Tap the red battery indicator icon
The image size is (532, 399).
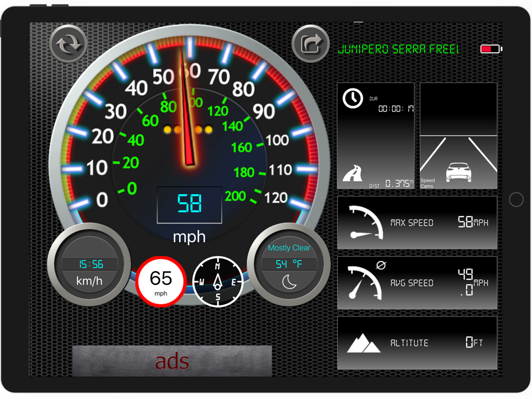tap(491, 49)
